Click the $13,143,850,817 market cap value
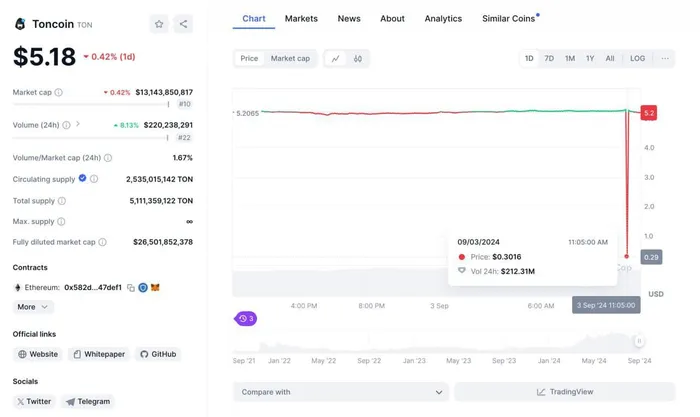 click(164, 92)
